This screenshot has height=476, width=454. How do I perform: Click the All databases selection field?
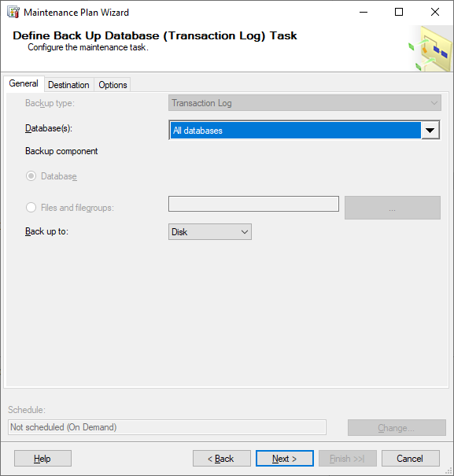pyautogui.click(x=296, y=131)
